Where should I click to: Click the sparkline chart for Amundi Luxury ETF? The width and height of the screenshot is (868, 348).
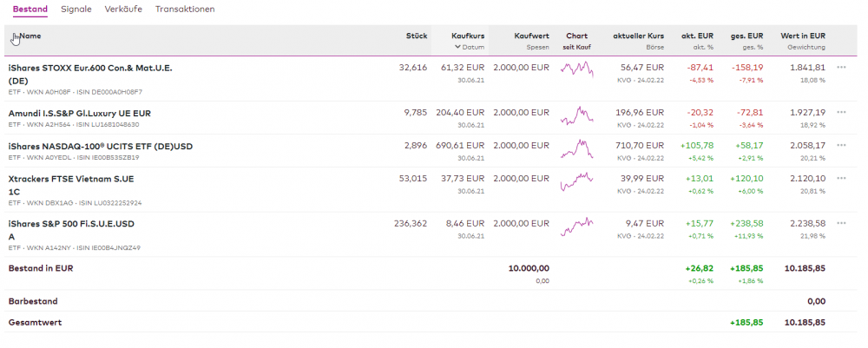(x=575, y=117)
